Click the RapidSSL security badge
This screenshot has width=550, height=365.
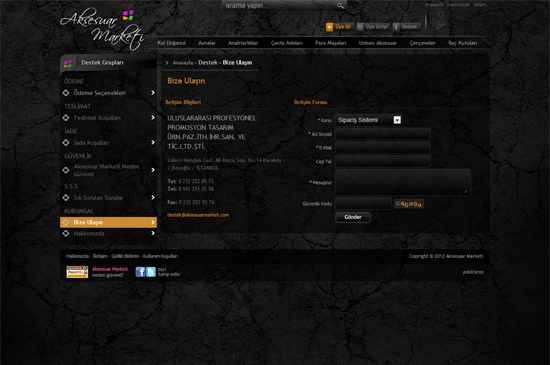(77, 272)
